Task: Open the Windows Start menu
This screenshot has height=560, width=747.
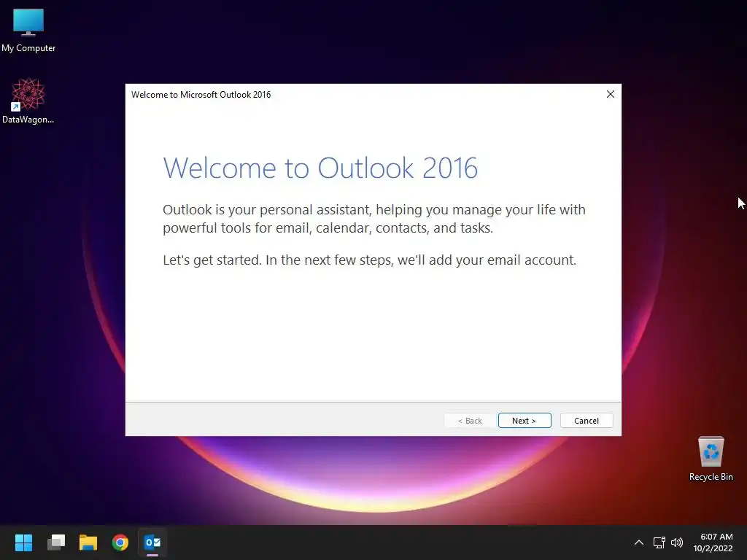Action: pyautogui.click(x=23, y=542)
